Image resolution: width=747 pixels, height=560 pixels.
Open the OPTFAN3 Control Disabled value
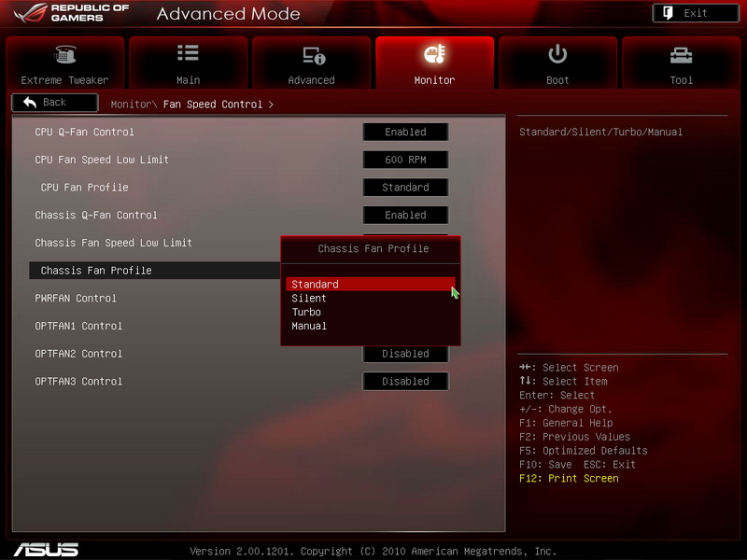pyautogui.click(x=405, y=382)
